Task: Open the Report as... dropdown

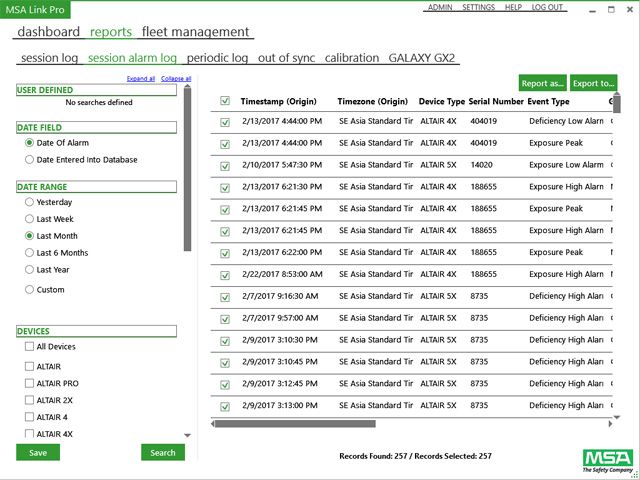Action: [542, 83]
